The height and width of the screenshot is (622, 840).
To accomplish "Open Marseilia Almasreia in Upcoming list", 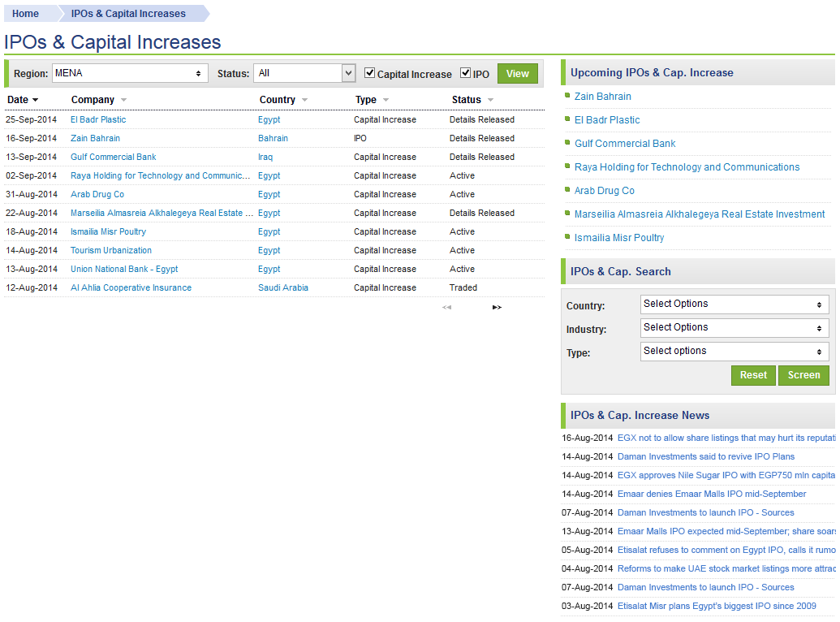I will pyautogui.click(x=700, y=214).
